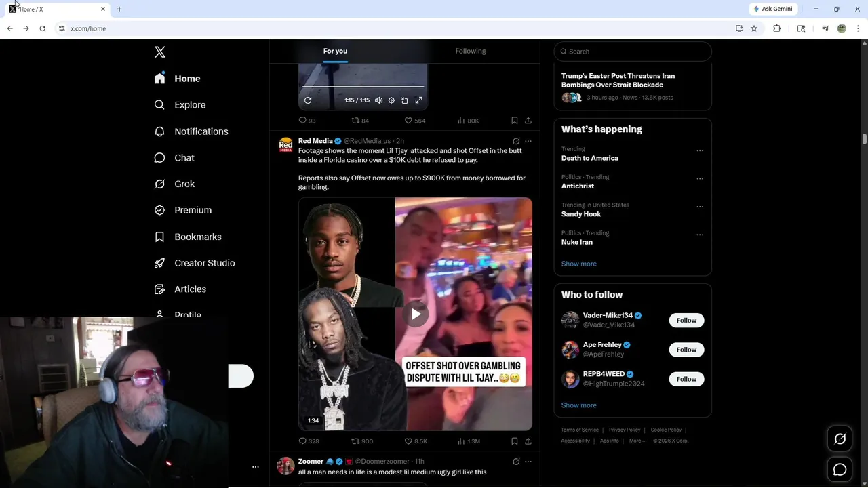Open more options for Antichrist trend
Image resolution: width=868 pixels, height=488 pixels.
point(700,179)
